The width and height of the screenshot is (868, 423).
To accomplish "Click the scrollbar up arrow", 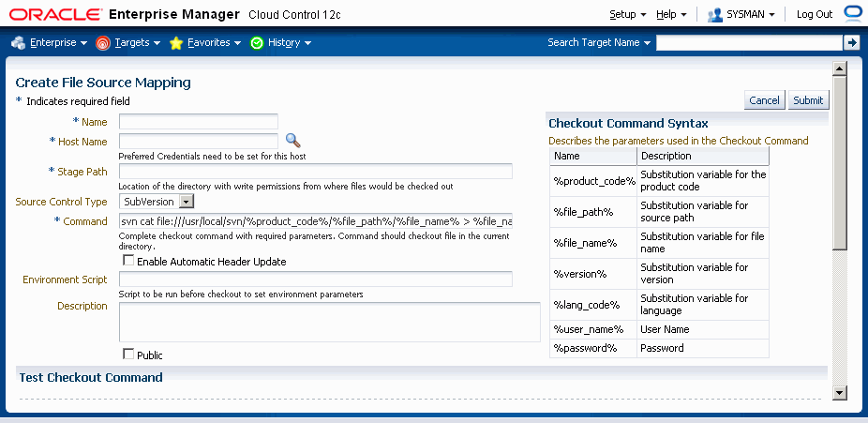I will pyautogui.click(x=840, y=68).
